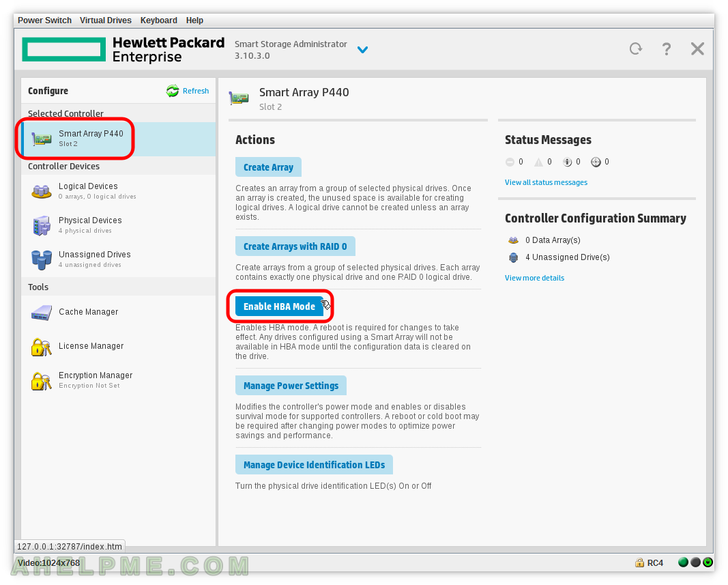Image resolution: width=728 pixels, height=585 pixels.
Task: Click the License Manager padlock icon
Action: click(x=41, y=347)
